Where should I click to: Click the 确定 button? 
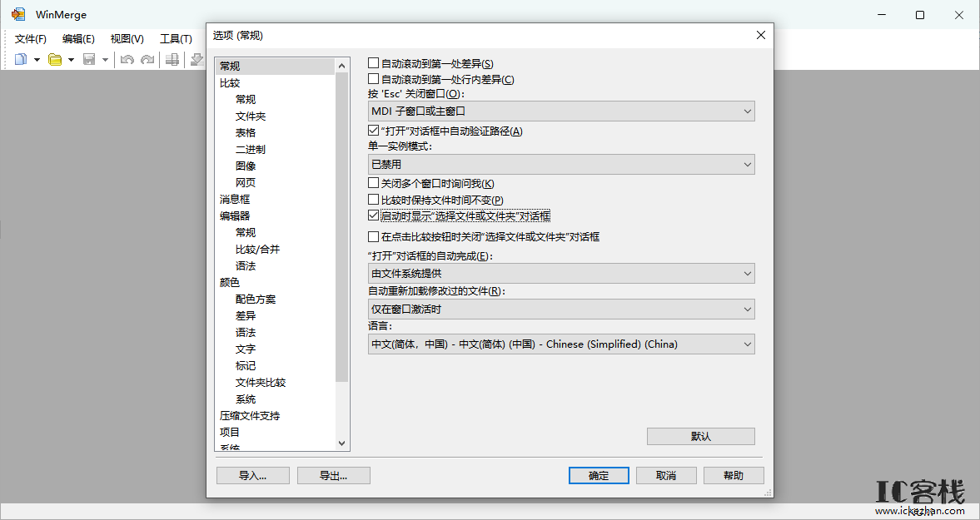click(599, 476)
